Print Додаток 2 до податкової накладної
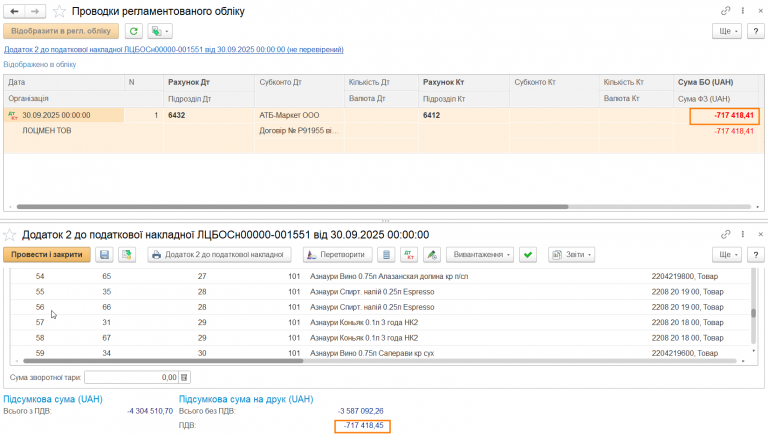768x435 pixels. pos(219,255)
